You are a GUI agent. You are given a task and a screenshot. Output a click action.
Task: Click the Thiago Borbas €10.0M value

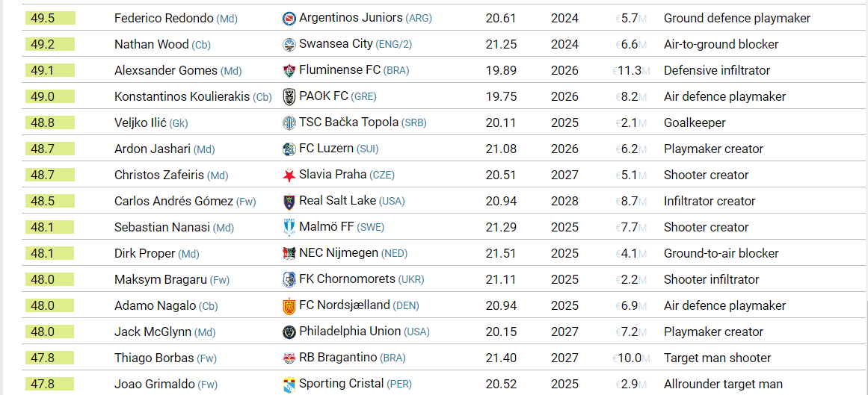630,358
